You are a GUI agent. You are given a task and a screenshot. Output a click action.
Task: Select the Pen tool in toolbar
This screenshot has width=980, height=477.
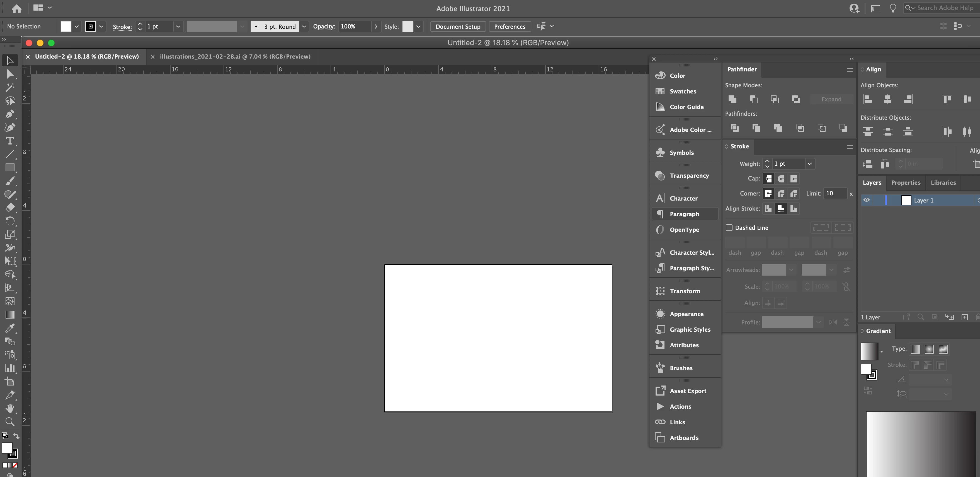[10, 114]
